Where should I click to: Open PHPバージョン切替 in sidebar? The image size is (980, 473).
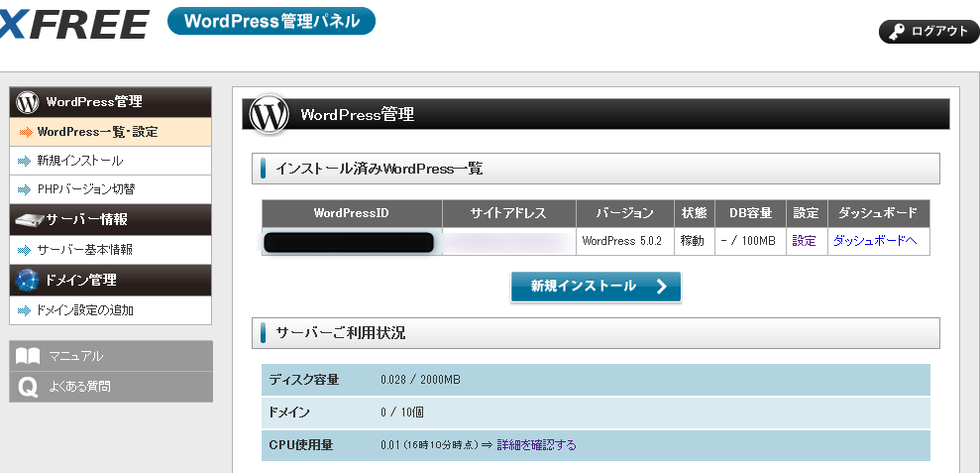[x=111, y=189]
